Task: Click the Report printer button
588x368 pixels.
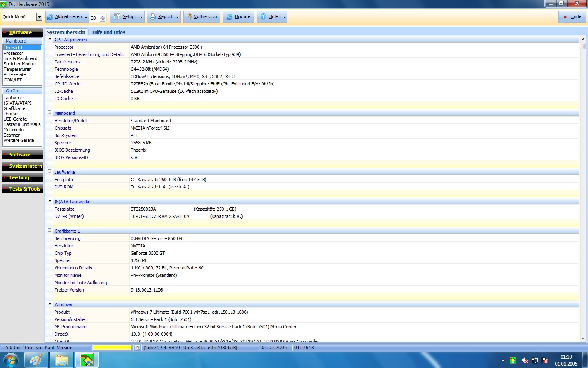Action: pyautogui.click(x=161, y=17)
